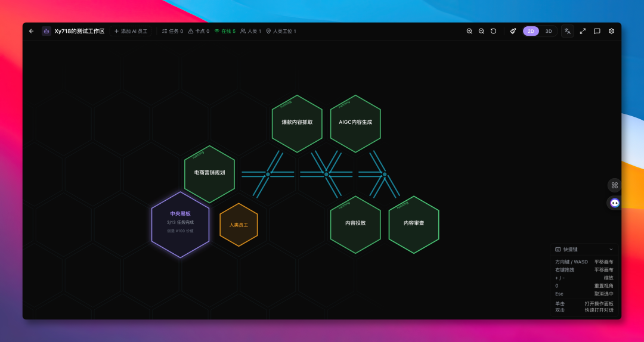Screen dimensions: 644x342
Task: Select the 内容审查 hexagon node
Action: (414, 225)
